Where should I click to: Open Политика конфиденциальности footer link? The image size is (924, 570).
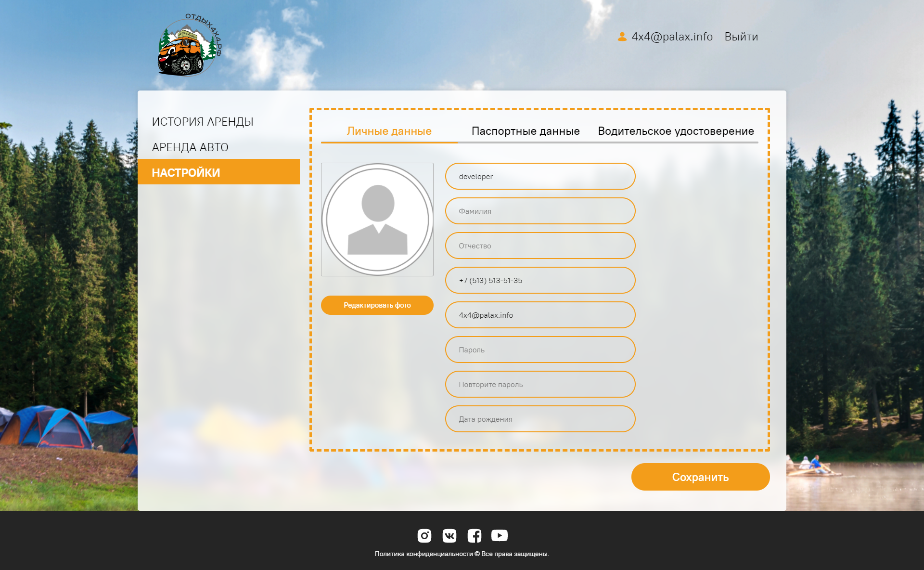click(x=423, y=554)
